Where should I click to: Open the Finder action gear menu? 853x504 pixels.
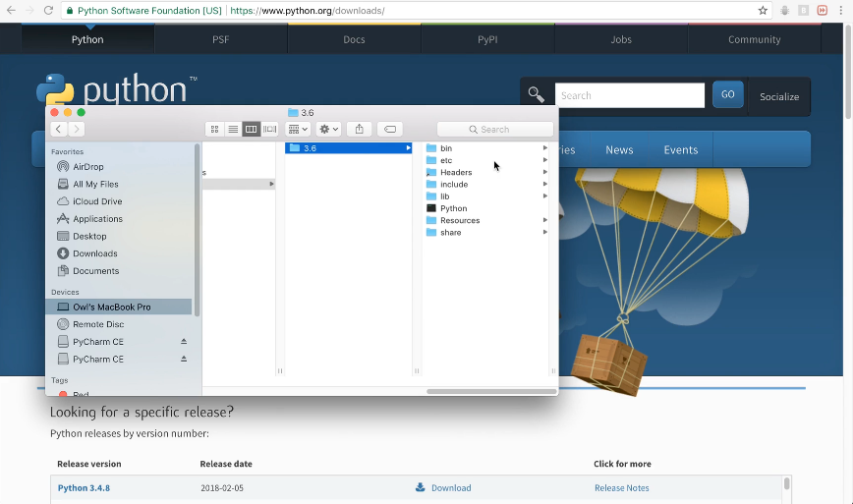pos(328,129)
